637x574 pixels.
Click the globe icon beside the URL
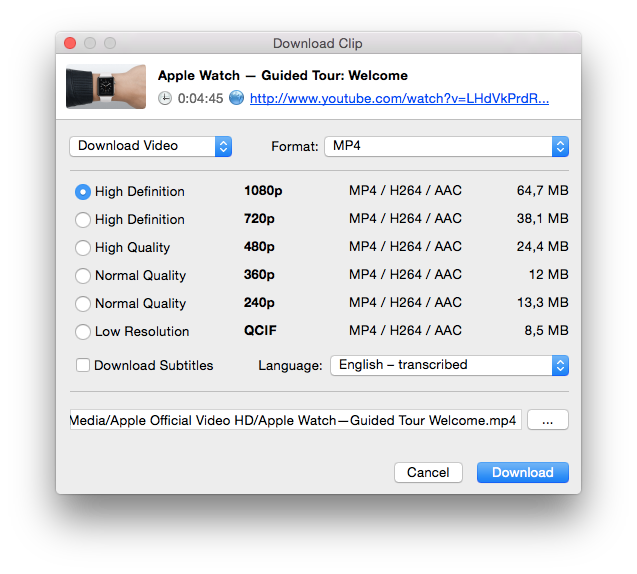click(236, 98)
